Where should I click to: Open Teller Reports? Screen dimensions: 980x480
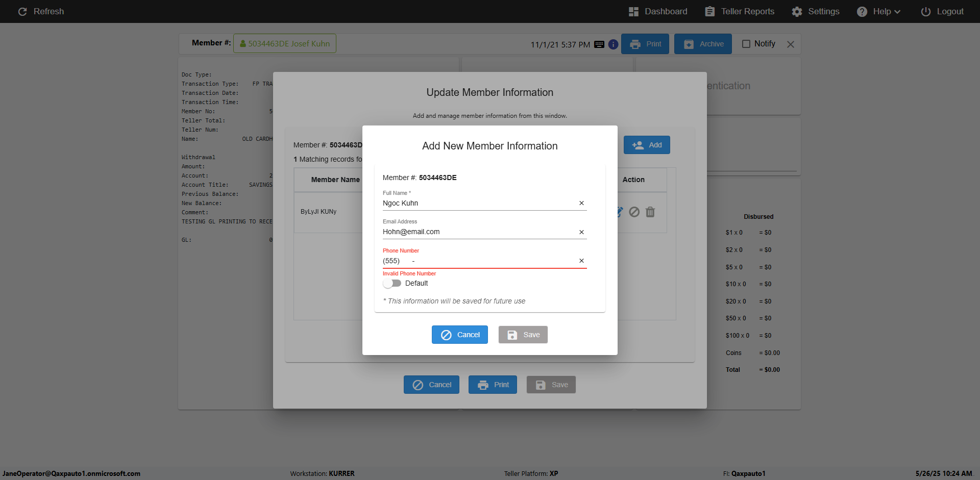pos(740,11)
